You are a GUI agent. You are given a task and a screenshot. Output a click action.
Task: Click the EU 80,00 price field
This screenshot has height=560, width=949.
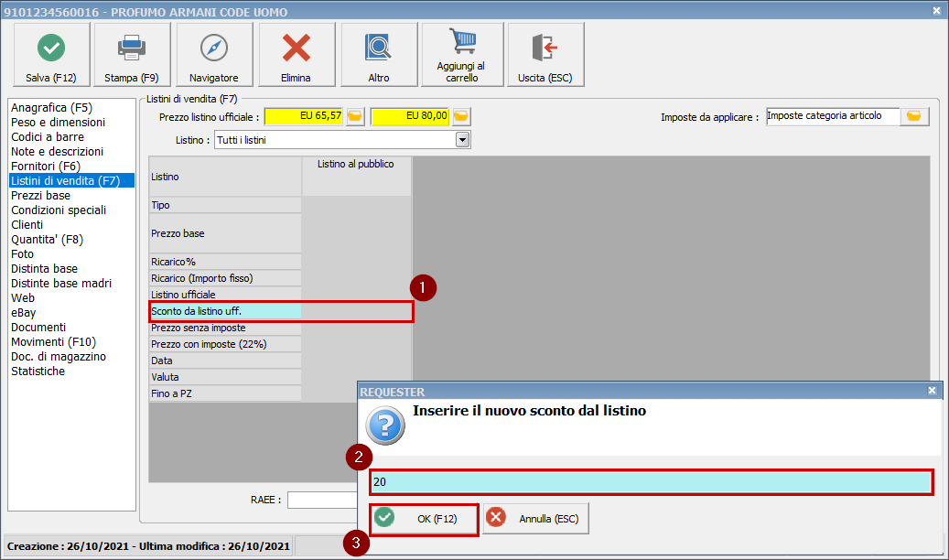click(x=410, y=116)
